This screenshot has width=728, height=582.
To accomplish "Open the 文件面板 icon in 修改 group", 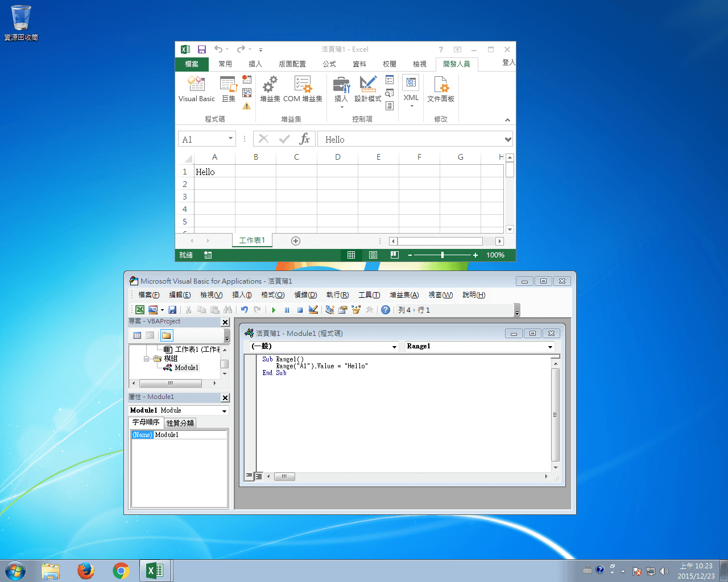I will tap(441, 90).
